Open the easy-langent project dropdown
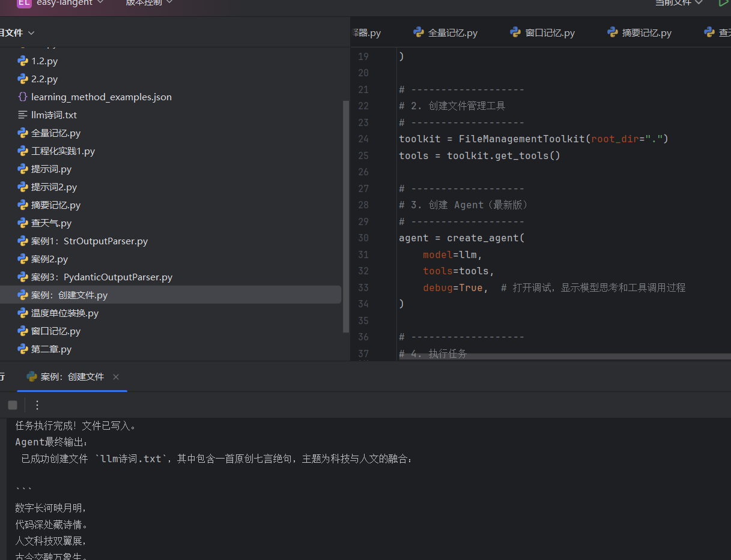This screenshot has width=731, height=560. click(70, 3)
